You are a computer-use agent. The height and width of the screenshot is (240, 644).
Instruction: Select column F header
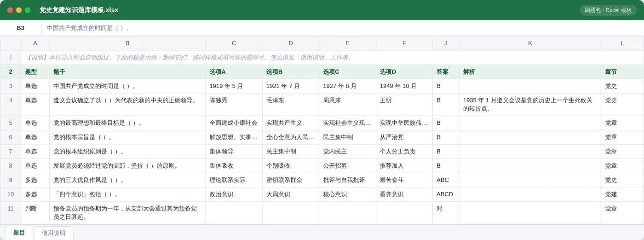coord(404,43)
